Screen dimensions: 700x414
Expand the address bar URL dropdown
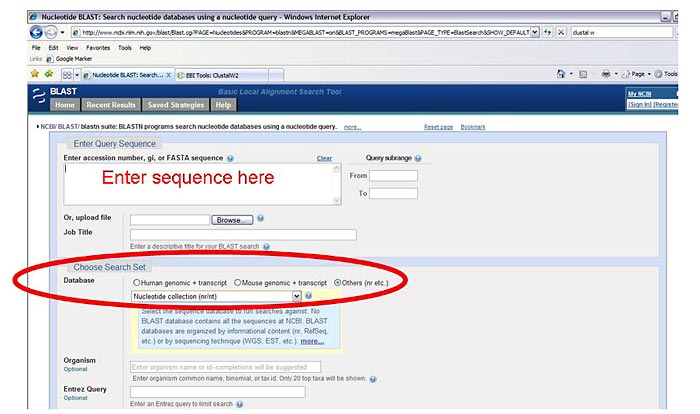click(535, 32)
